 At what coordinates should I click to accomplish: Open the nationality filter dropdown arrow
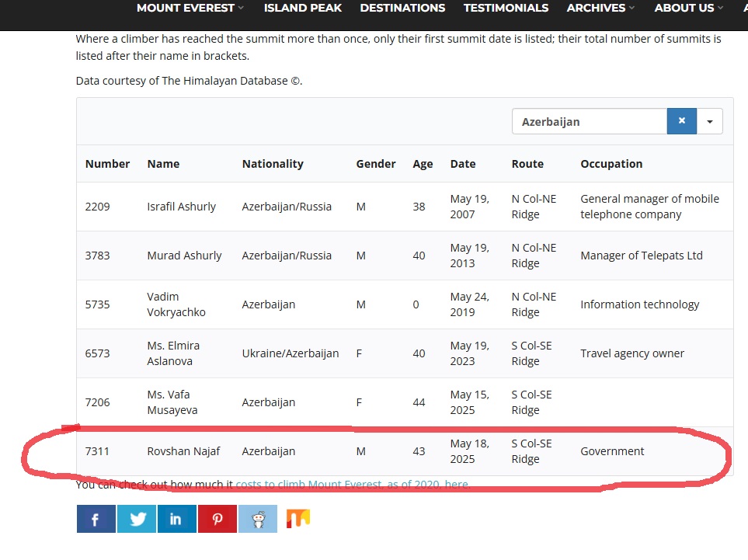(710, 121)
